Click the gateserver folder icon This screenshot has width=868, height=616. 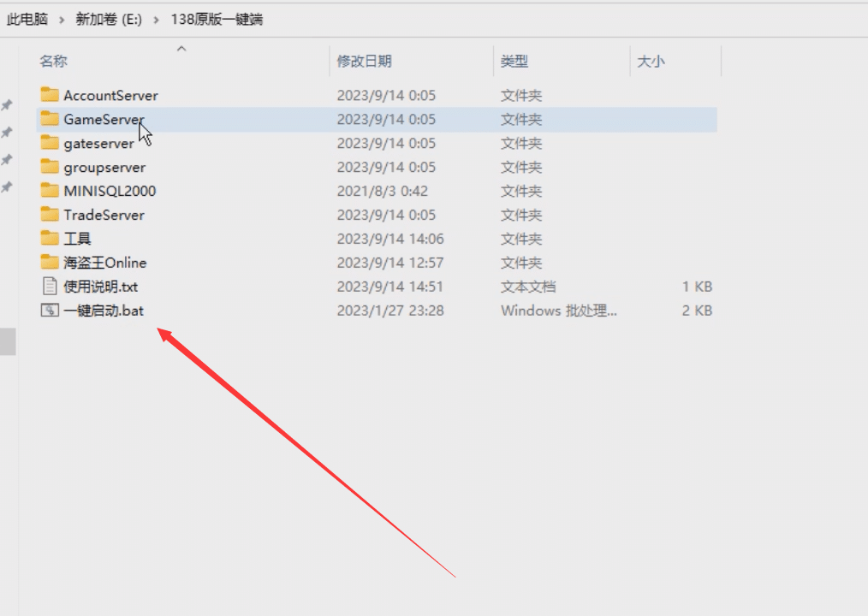click(50, 143)
